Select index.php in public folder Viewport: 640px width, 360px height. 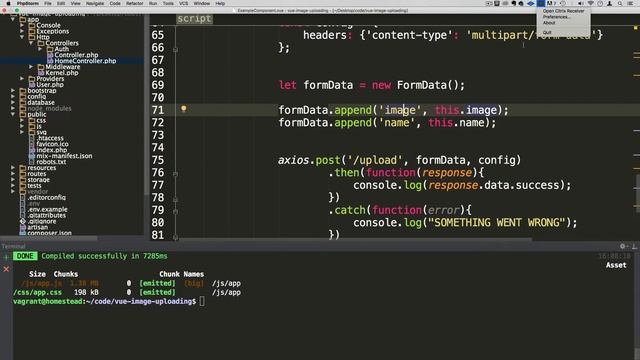click(52, 150)
